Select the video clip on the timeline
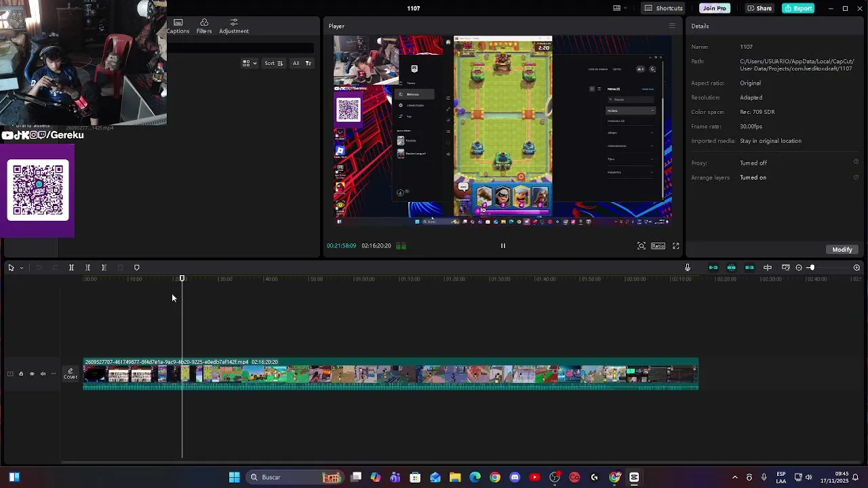The image size is (868, 488). (x=391, y=373)
